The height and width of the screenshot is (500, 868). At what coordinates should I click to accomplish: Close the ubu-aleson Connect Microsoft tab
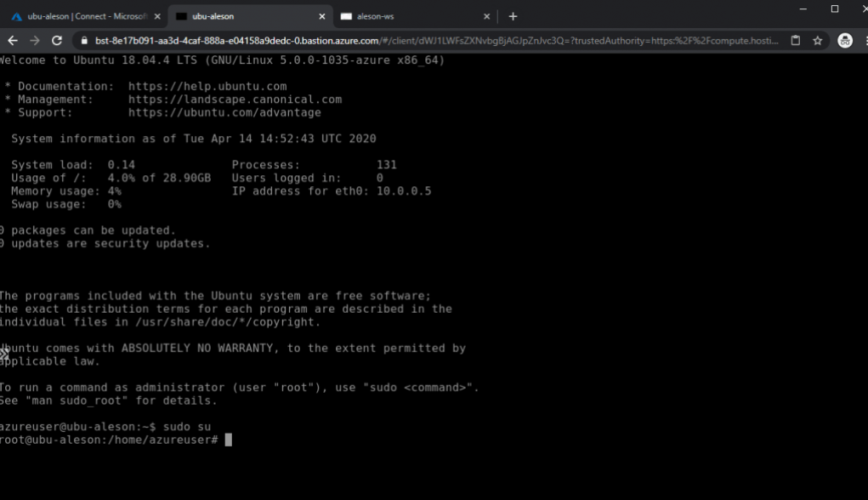(x=157, y=17)
